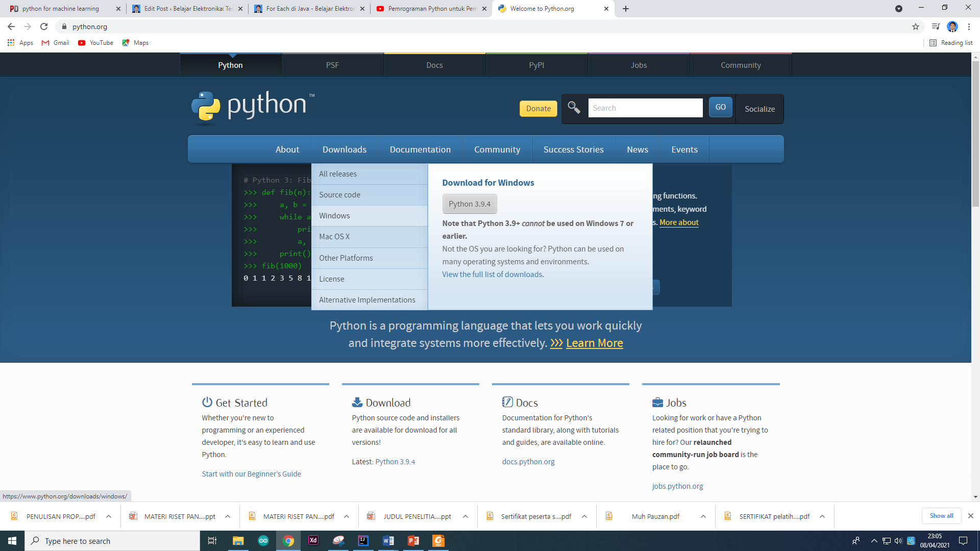Expand options for Muh Pauzan pdf download
The height and width of the screenshot is (551, 980).
703,516
